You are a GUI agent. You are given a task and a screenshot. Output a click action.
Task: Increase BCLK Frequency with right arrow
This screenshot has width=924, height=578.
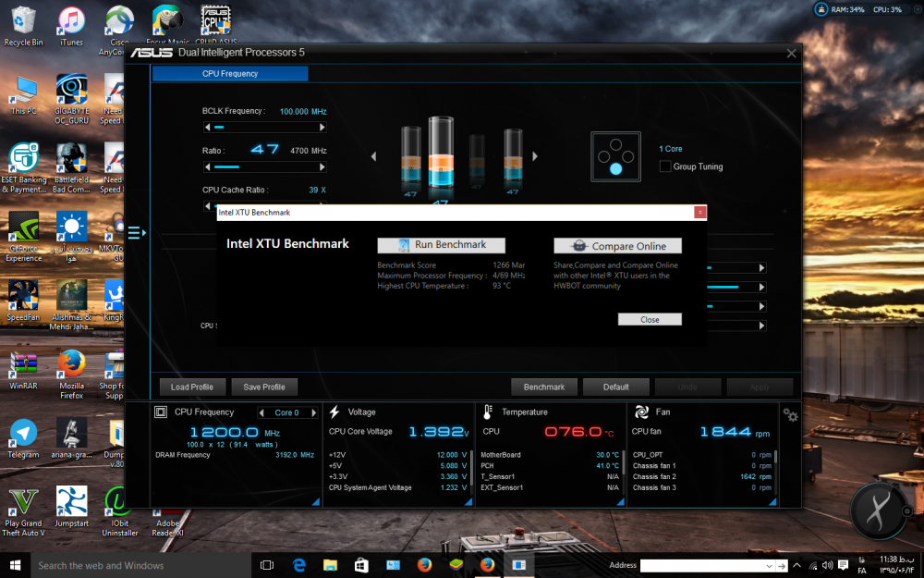322,128
